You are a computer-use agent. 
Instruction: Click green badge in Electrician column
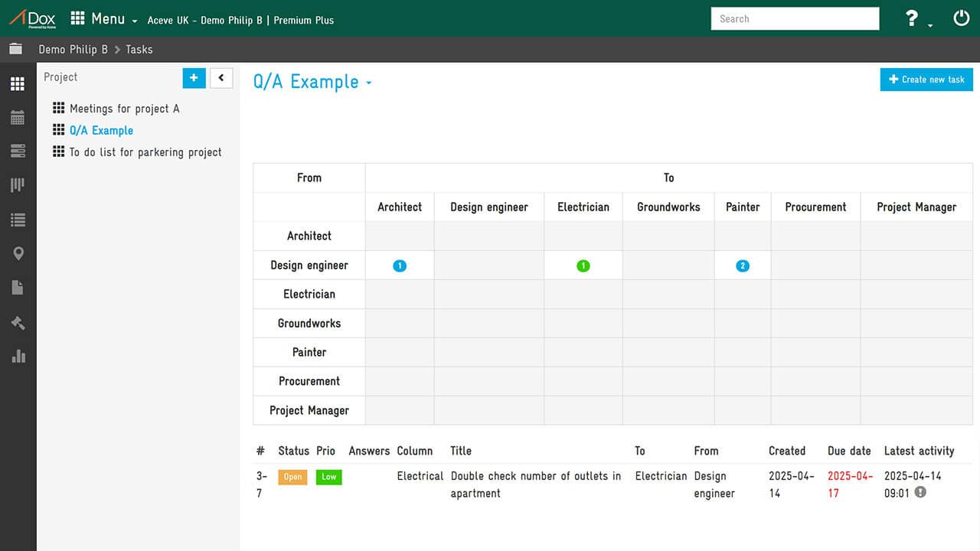click(583, 266)
